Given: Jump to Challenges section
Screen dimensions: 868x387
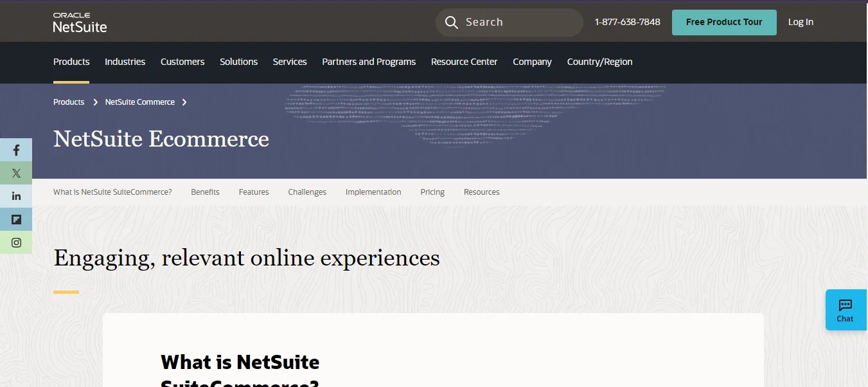Looking at the screenshot, I should 307,192.
